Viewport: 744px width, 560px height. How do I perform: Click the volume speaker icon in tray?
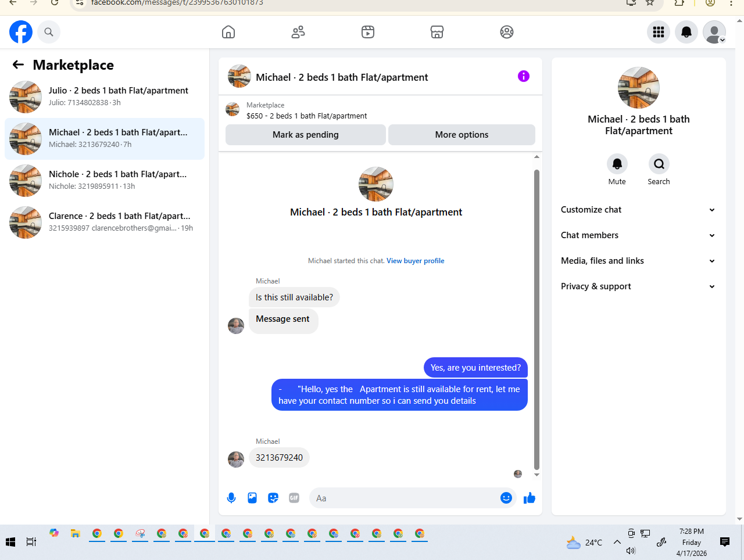click(631, 551)
